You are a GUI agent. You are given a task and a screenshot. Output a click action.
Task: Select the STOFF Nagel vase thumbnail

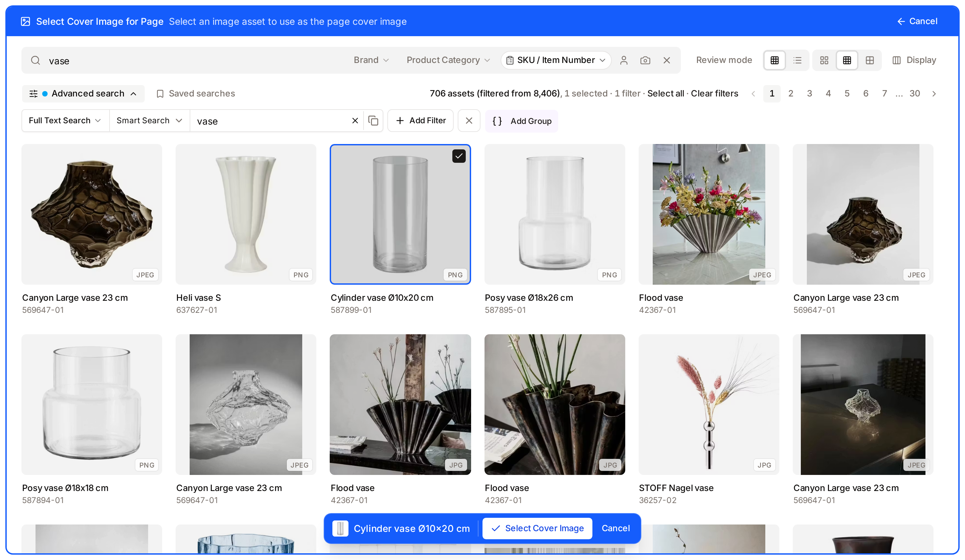708,404
